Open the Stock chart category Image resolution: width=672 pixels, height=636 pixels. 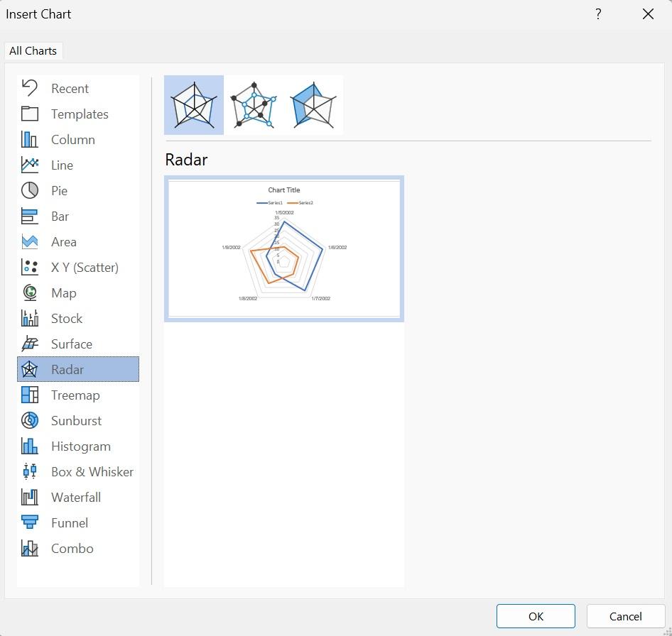66,319
